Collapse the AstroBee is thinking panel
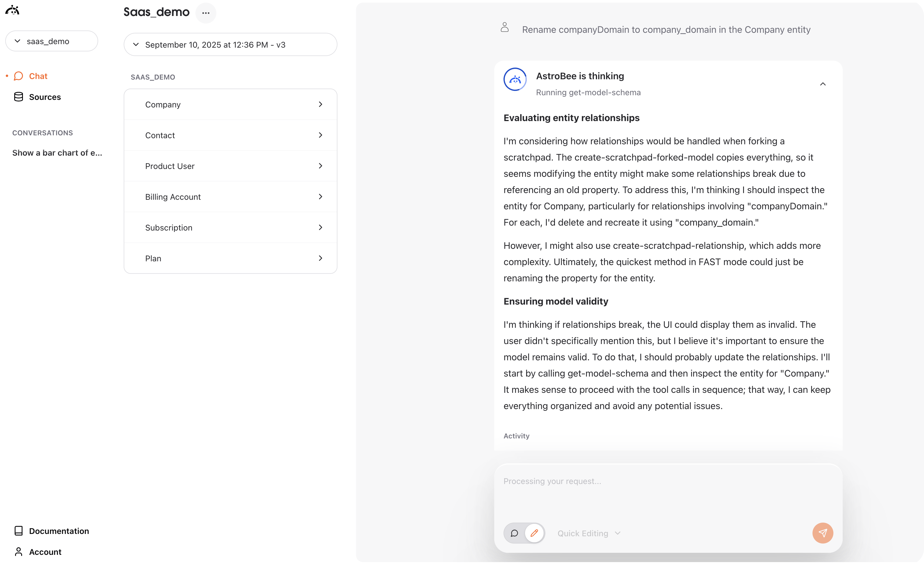Image resolution: width=924 pixels, height=565 pixels. (x=823, y=84)
